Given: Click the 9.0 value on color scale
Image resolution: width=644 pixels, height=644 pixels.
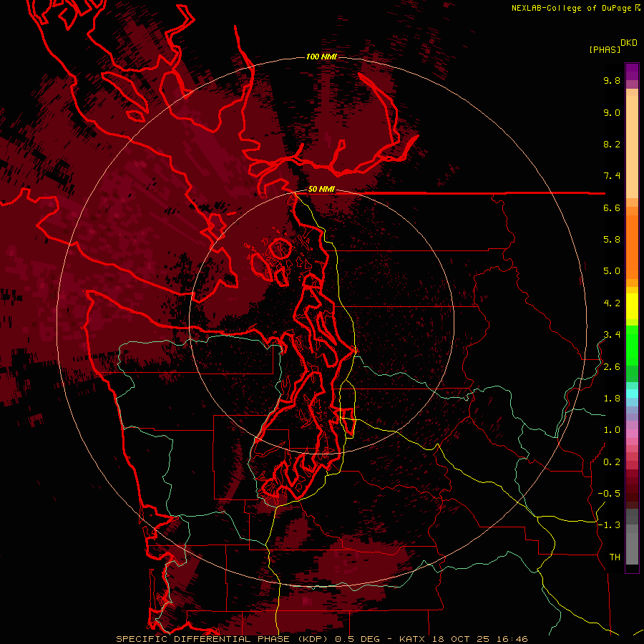Looking at the screenshot, I should 612,112.
